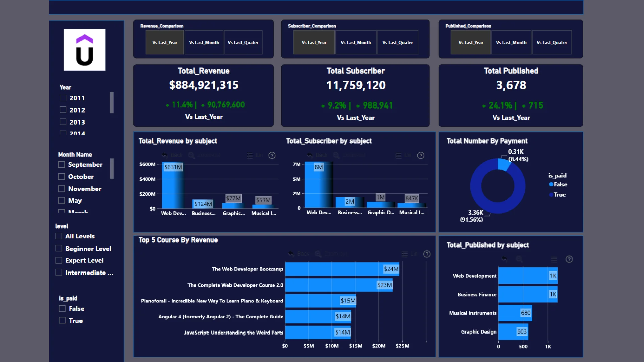Image resolution: width=644 pixels, height=362 pixels.
Task: Click the Business Finance published bar
Action: tap(528, 294)
